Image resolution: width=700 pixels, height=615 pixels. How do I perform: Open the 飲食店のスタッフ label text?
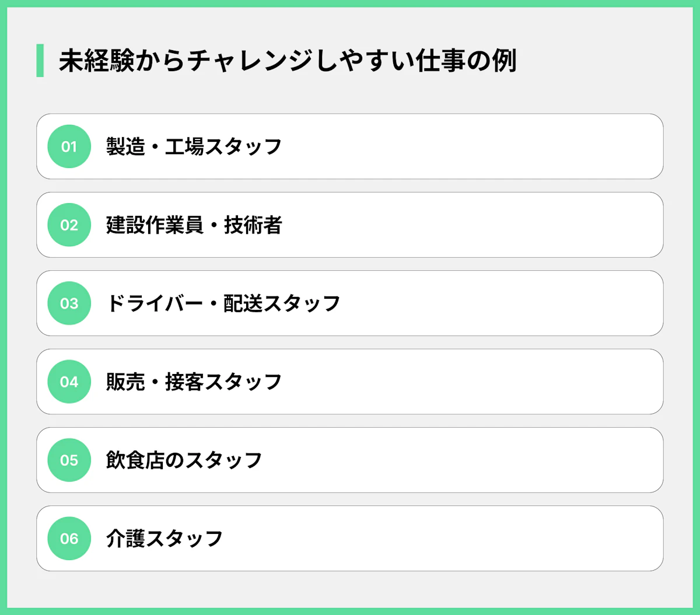click(x=184, y=460)
